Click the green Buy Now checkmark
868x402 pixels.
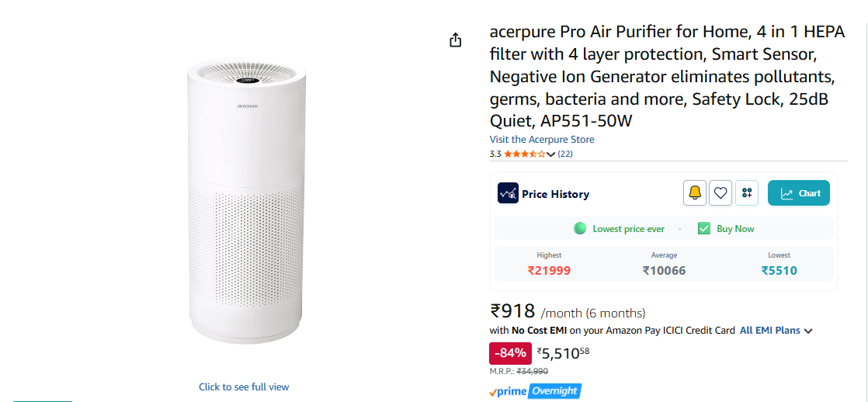[704, 229]
